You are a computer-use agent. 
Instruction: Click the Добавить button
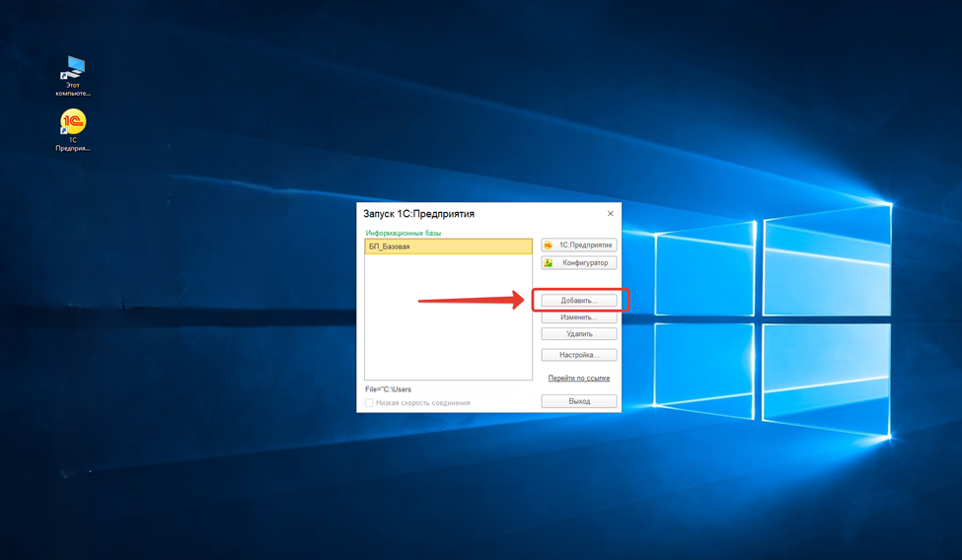pos(578,301)
